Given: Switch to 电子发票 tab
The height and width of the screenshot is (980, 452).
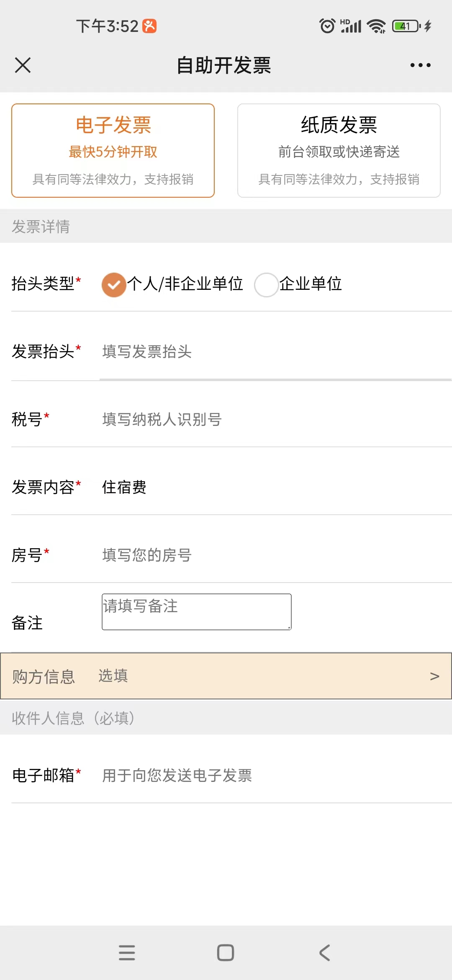Looking at the screenshot, I should (x=113, y=150).
